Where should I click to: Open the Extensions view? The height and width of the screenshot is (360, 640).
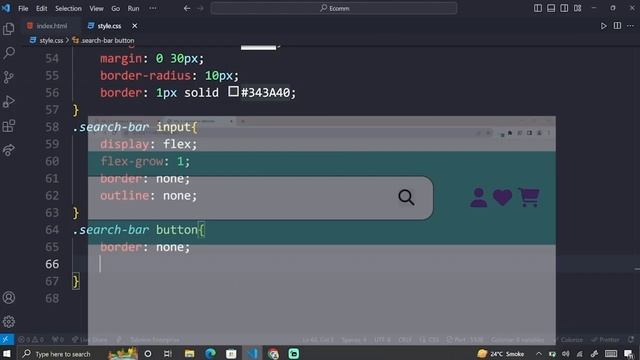(9, 126)
